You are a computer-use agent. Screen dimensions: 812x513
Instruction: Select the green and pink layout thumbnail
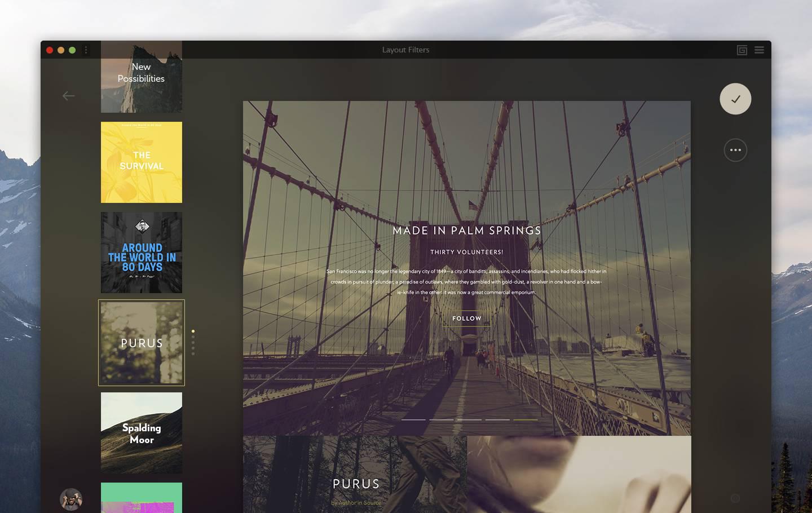tap(142, 498)
